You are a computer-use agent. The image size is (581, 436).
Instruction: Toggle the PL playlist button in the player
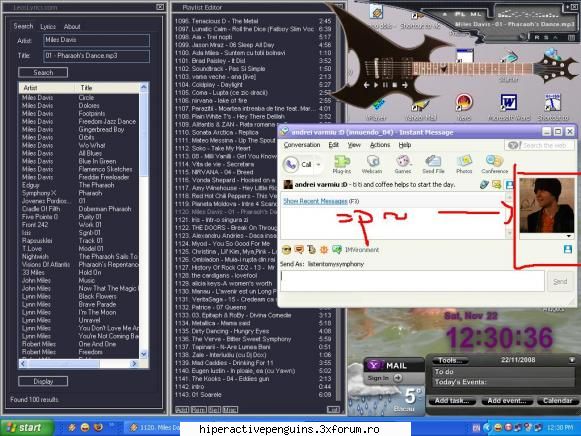coord(460,14)
